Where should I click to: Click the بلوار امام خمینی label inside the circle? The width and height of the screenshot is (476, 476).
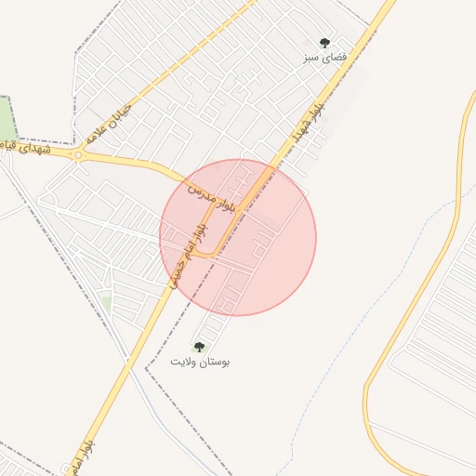[x=189, y=257]
